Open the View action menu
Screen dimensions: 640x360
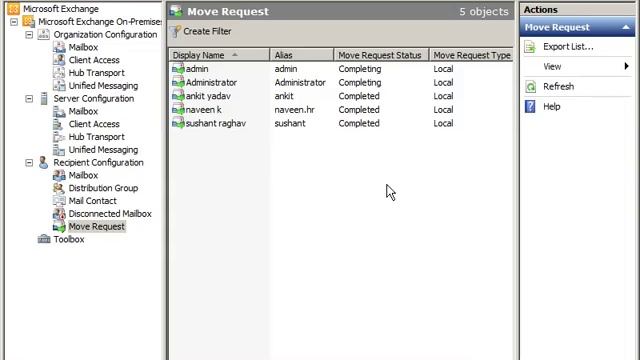click(552, 67)
